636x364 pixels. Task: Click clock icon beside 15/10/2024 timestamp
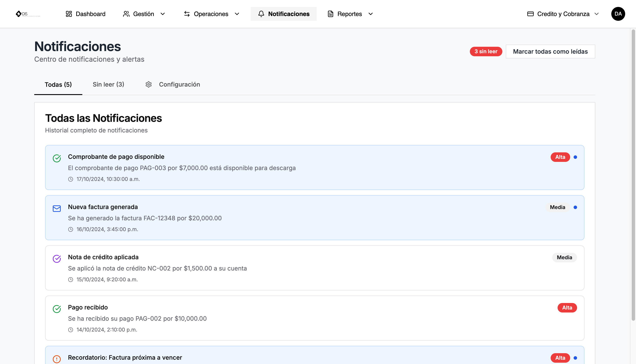coord(71,280)
